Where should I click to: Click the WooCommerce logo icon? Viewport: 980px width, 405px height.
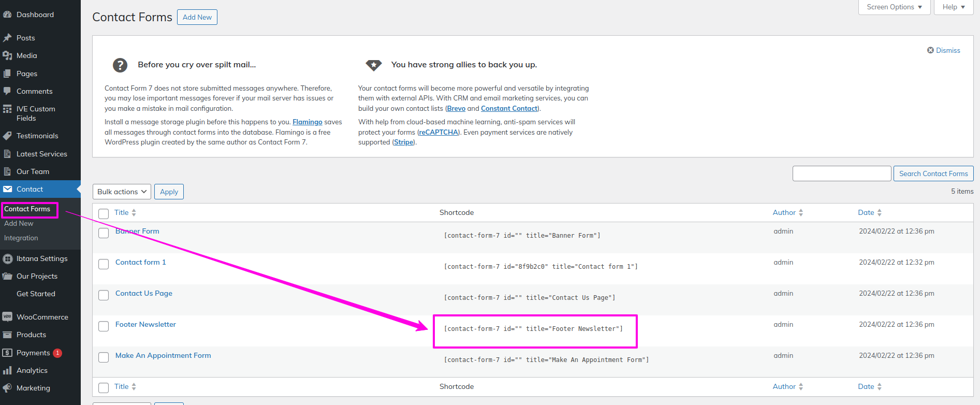7,317
